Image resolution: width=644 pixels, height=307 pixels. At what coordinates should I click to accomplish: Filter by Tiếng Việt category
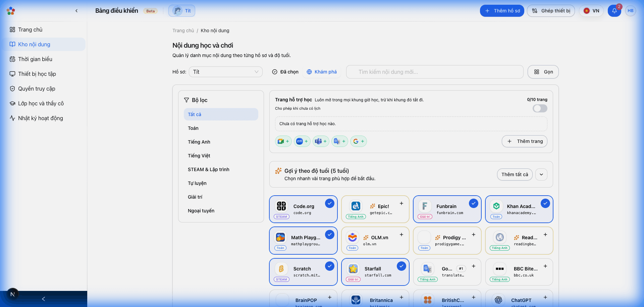(x=221, y=156)
